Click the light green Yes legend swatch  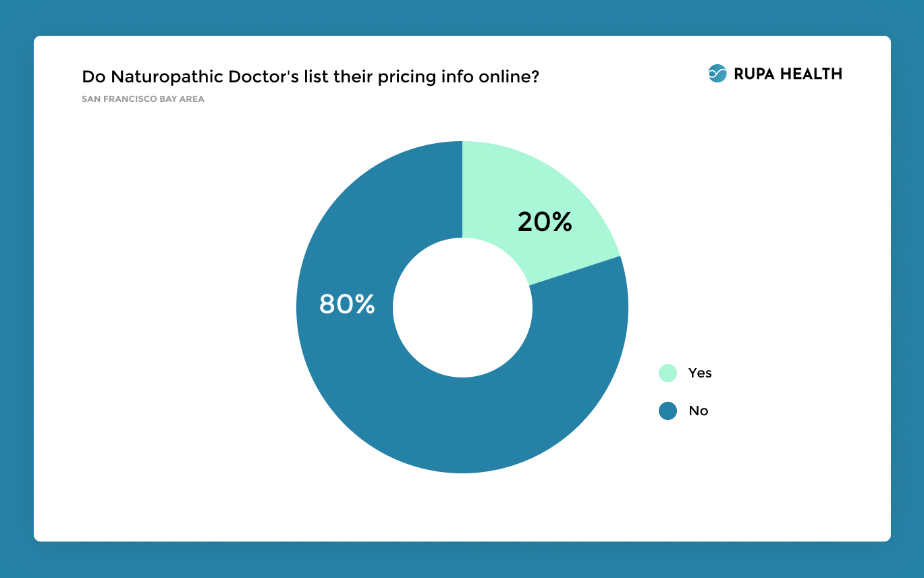(x=668, y=373)
